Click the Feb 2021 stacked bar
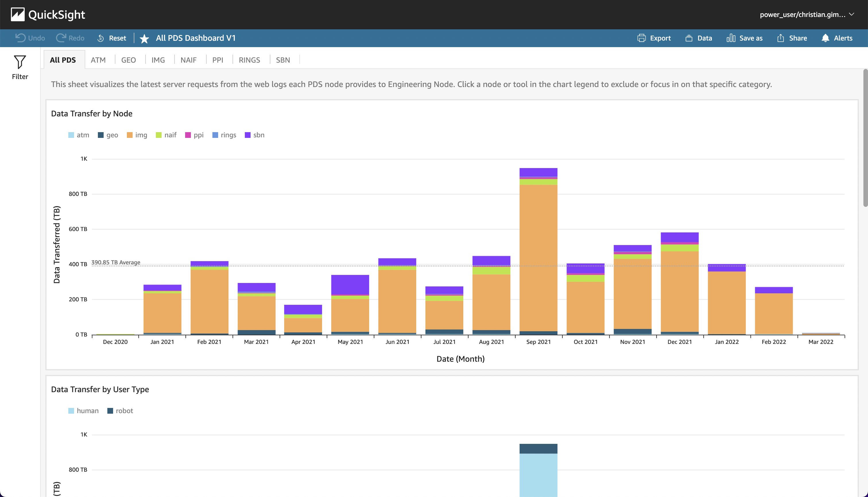Viewport: 868px width, 497px height. [x=210, y=298]
